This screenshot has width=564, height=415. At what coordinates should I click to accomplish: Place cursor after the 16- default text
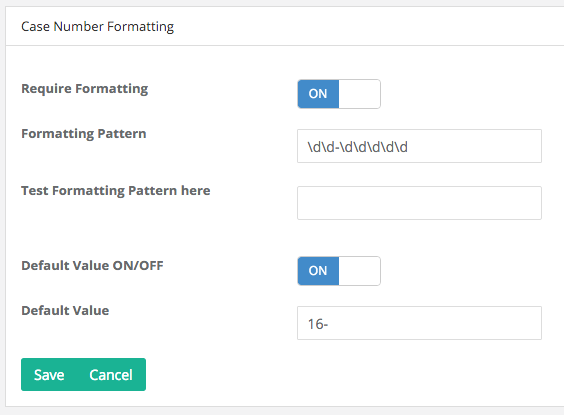point(329,324)
